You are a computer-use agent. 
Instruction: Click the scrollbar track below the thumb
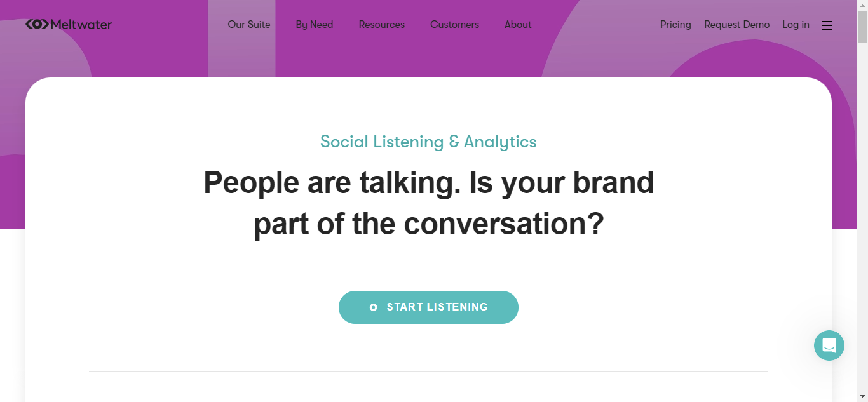(x=862, y=222)
